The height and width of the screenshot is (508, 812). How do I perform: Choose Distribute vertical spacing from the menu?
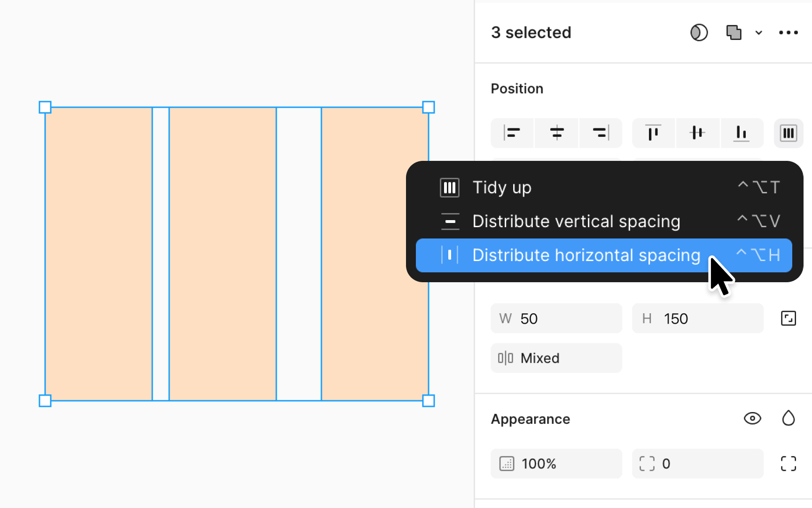(576, 221)
